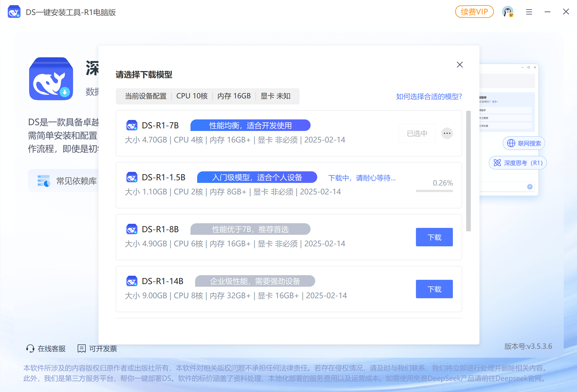Click the DS-R1-8B model icon
Viewport: 577px width, 392px height.
click(x=132, y=229)
